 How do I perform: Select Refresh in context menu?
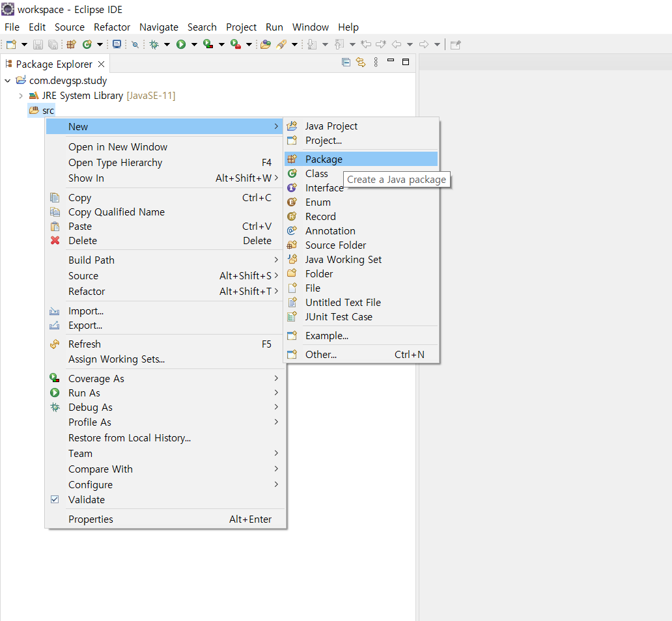pyautogui.click(x=165, y=344)
